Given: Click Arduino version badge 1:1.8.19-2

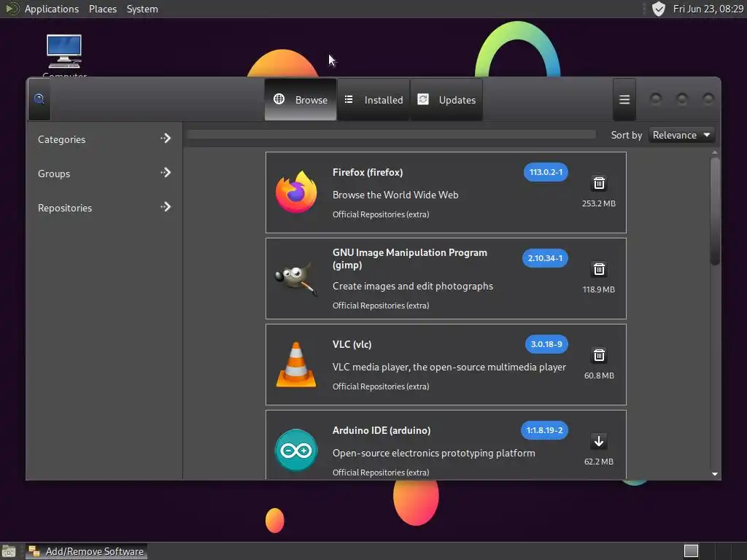Looking at the screenshot, I should point(544,430).
